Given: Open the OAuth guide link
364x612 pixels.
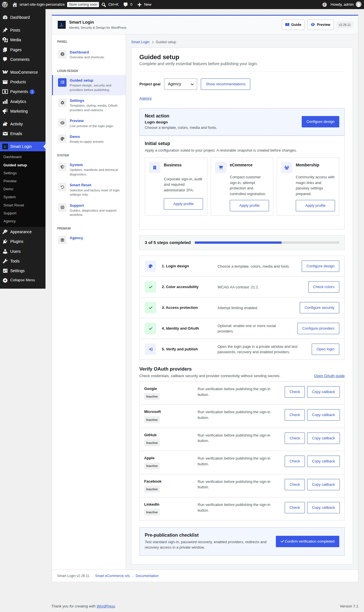Looking at the screenshot, I should 329,376.
